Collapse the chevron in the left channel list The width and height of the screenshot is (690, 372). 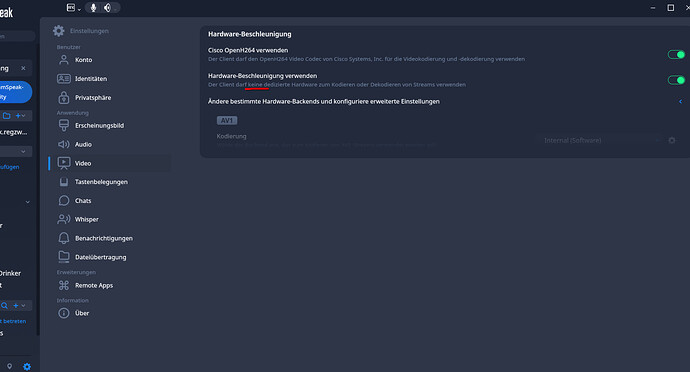[28, 202]
